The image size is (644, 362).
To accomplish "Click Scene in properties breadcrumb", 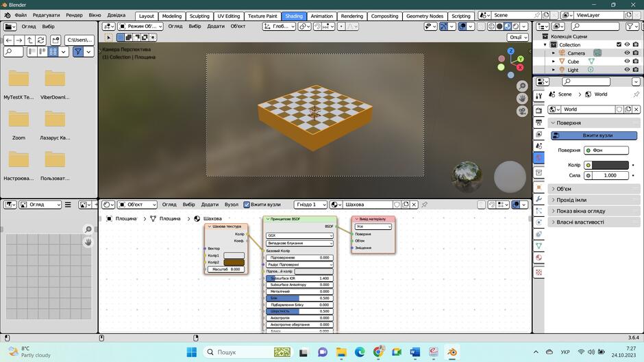I will click(x=565, y=94).
